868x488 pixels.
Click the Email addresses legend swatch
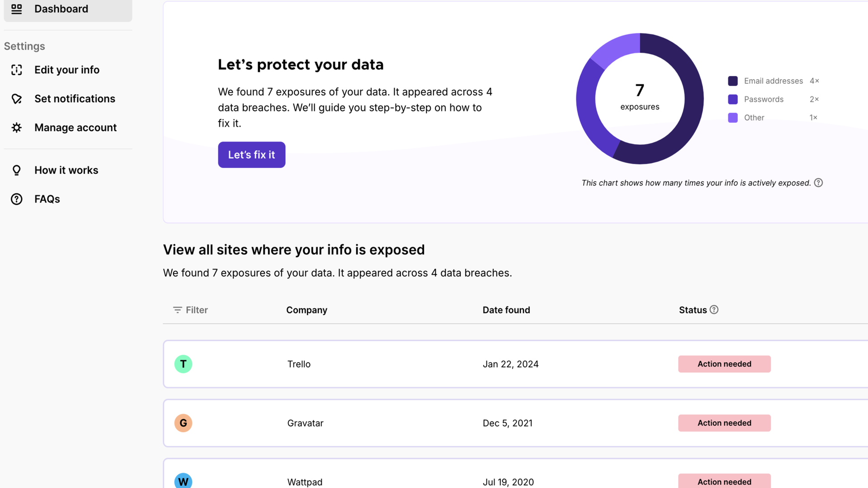pyautogui.click(x=733, y=81)
